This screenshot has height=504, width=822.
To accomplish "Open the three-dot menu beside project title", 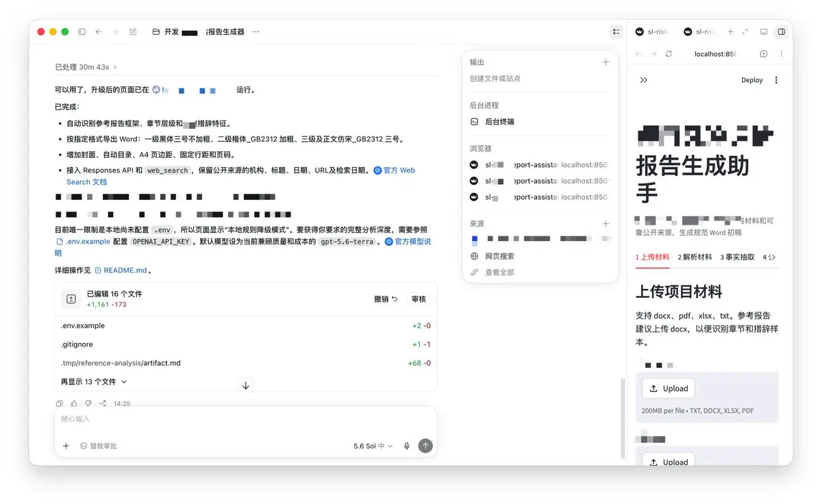I will click(x=256, y=32).
